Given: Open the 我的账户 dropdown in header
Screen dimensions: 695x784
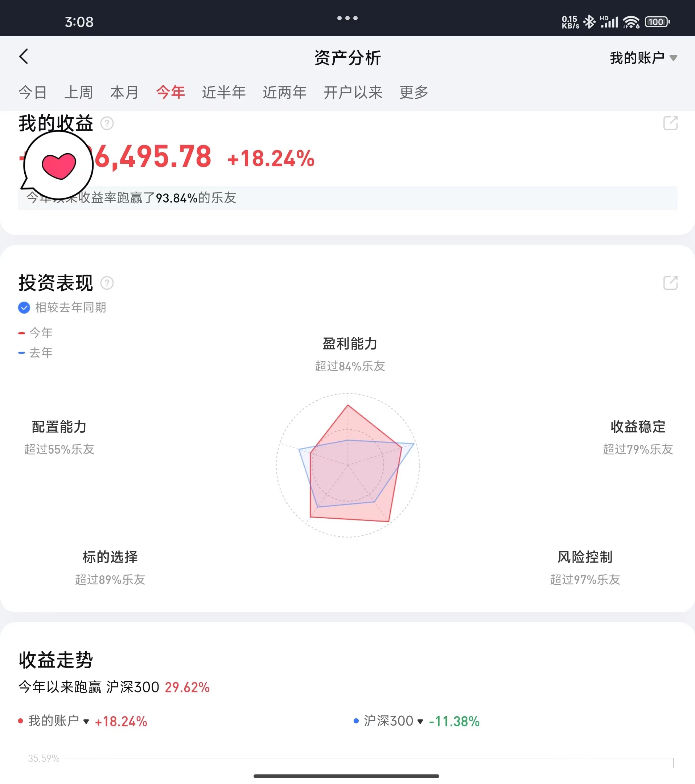Looking at the screenshot, I should coord(643,58).
